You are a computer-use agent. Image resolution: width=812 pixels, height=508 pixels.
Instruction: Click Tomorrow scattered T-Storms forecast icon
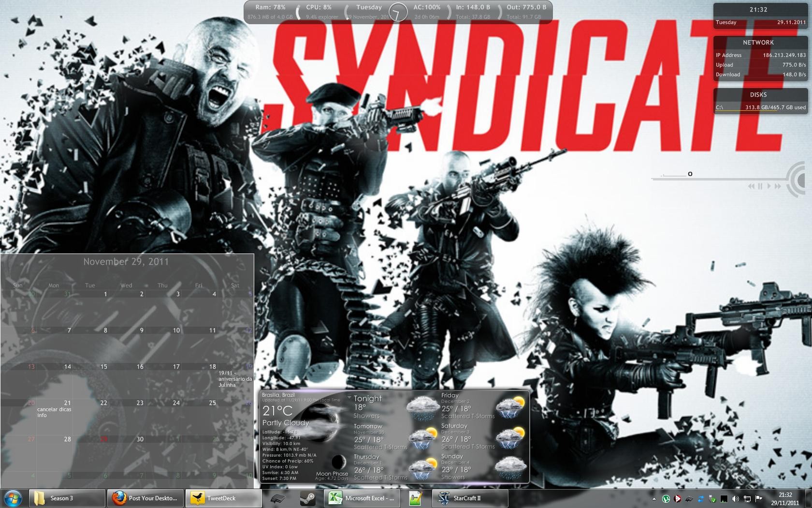click(423, 438)
